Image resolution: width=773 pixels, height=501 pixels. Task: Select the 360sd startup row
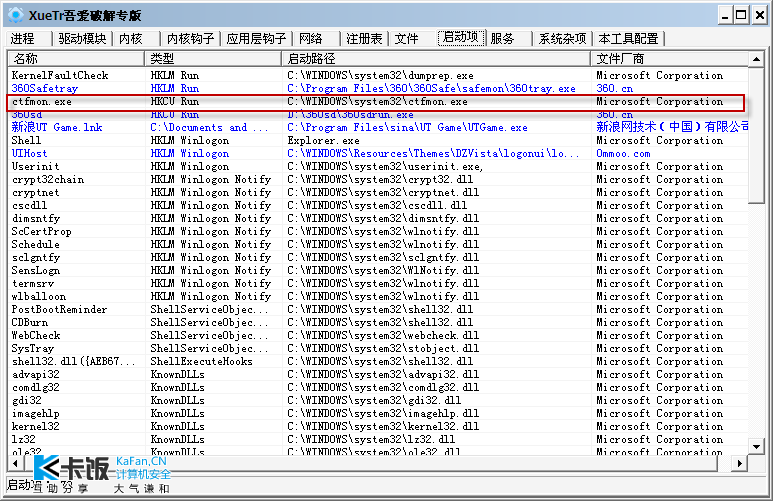pos(378,114)
